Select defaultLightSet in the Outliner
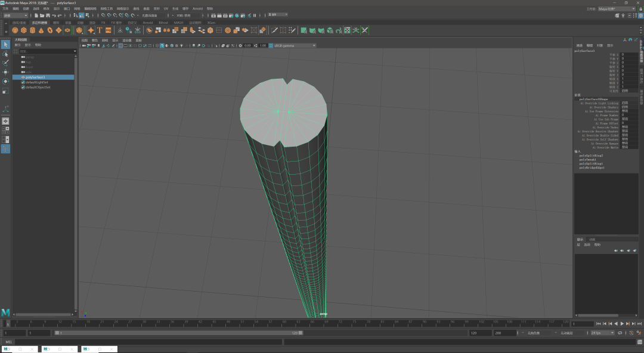 [x=36, y=82]
